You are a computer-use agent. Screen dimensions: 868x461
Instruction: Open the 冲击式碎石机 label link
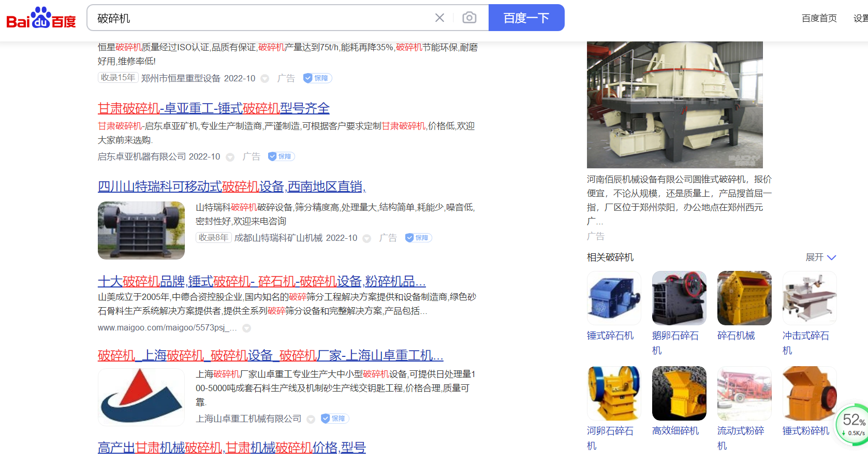point(806,343)
